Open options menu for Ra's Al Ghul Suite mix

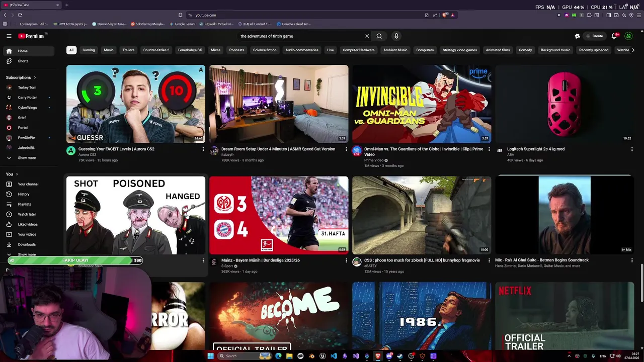(x=632, y=260)
